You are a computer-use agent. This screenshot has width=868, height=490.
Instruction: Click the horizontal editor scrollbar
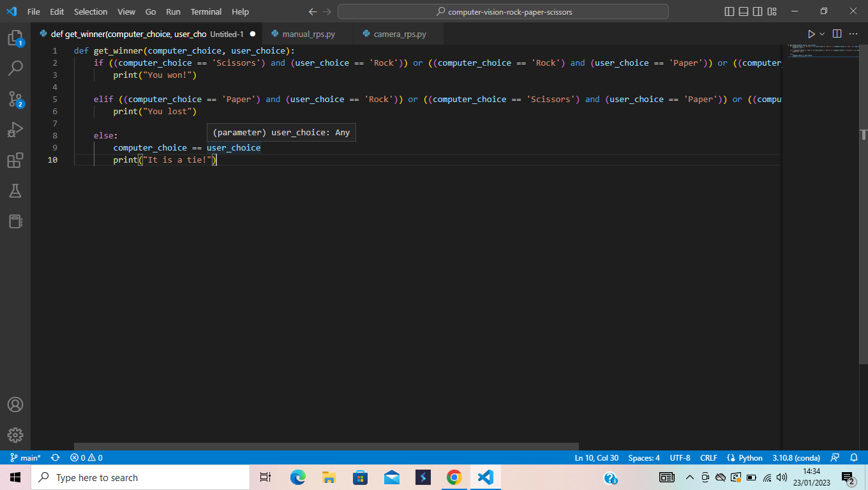point(326,447)
